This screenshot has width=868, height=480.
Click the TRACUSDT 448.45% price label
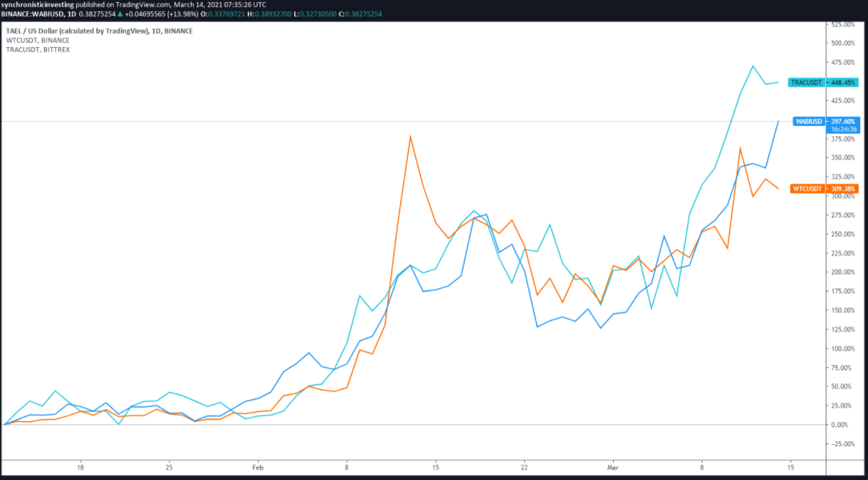pyautogui.click(x=823, y=82)
